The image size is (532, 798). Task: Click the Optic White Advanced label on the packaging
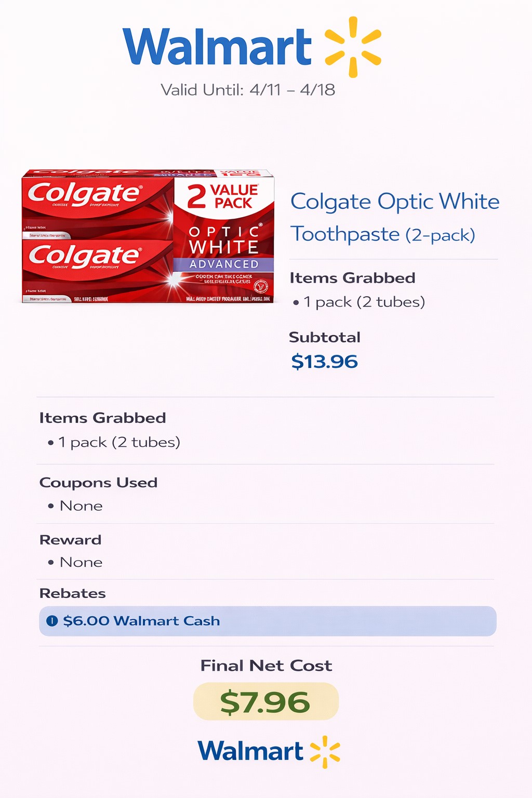point(223,247)
